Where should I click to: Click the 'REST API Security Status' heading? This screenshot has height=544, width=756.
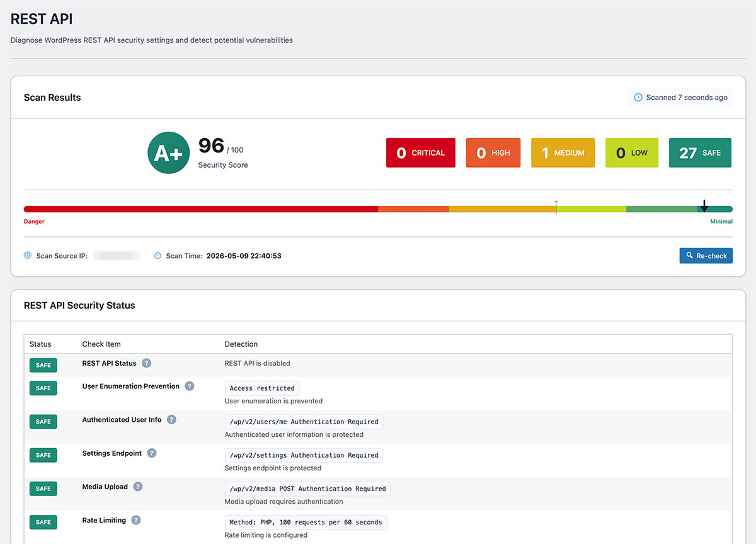tap(79, 305)
